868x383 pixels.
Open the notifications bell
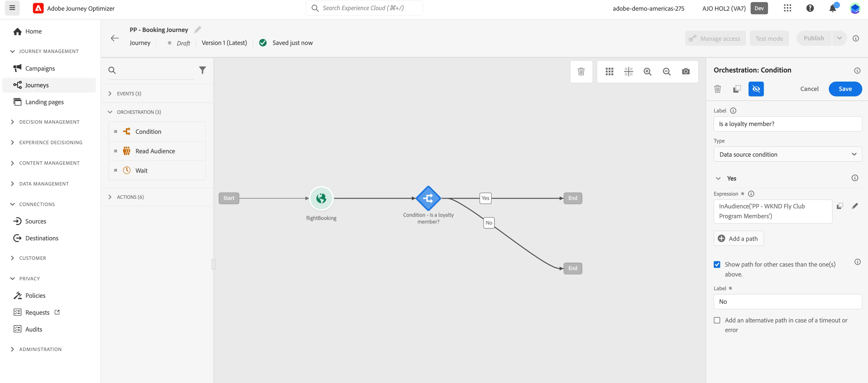[x=833, y=8]
